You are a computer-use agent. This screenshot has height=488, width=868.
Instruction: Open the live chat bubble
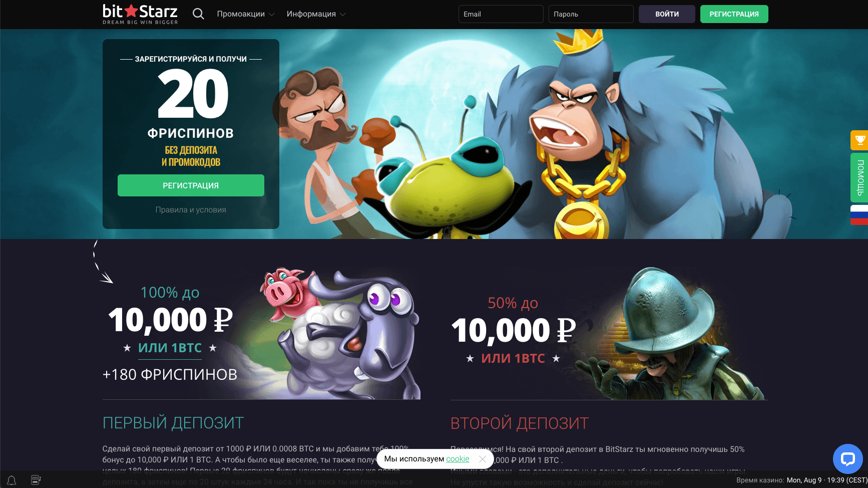tap(847, 459)
